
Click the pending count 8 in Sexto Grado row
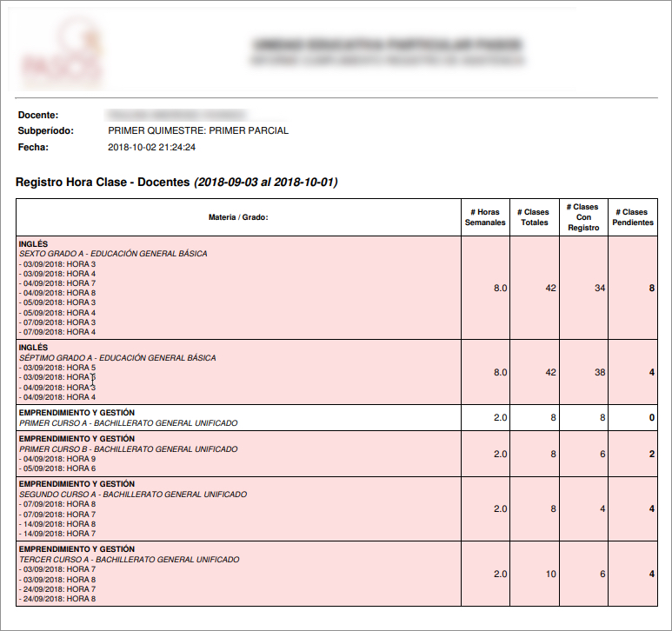click(651, 288)
